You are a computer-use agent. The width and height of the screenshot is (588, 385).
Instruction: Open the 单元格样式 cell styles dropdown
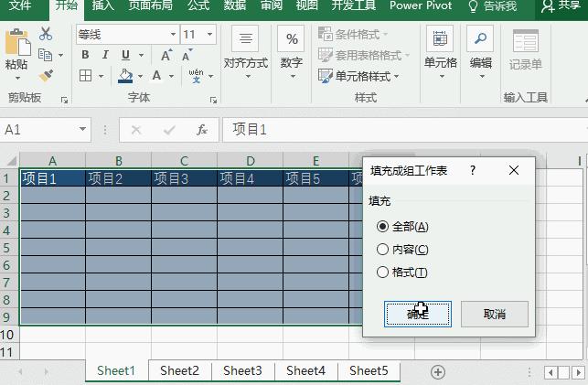[358, 77]
